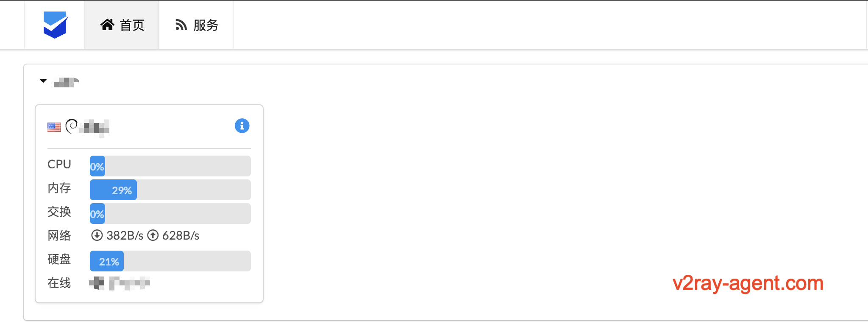Click the 硬盘 21% disk bar
This screenshot has height=324, width=868.
(170, 261)
